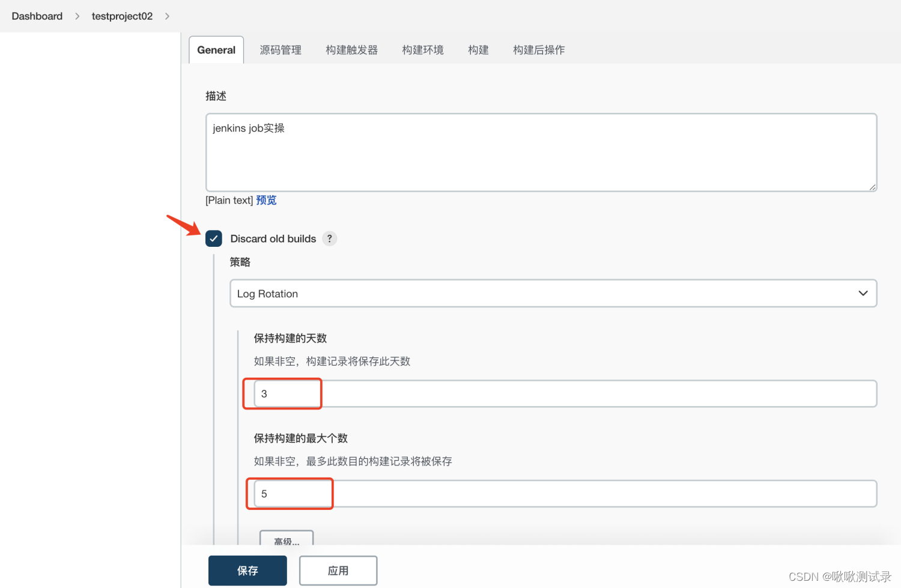Switch to the 构建环境 tab
901x588 pixels.
pyautogui.click(x=423, y=50)
